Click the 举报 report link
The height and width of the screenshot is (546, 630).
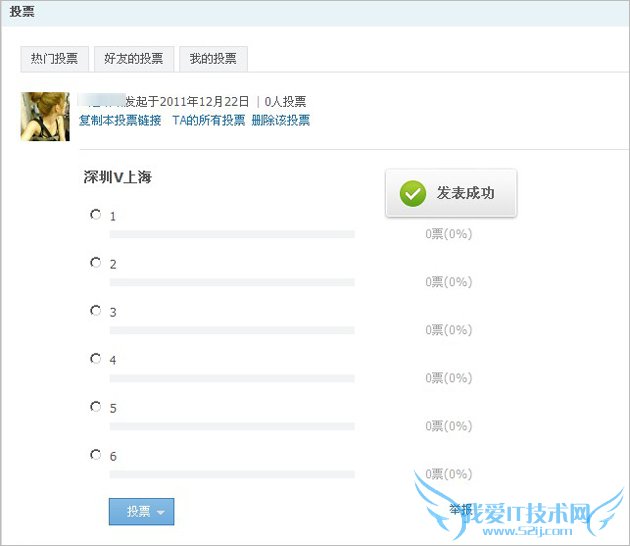pos(460,509)
